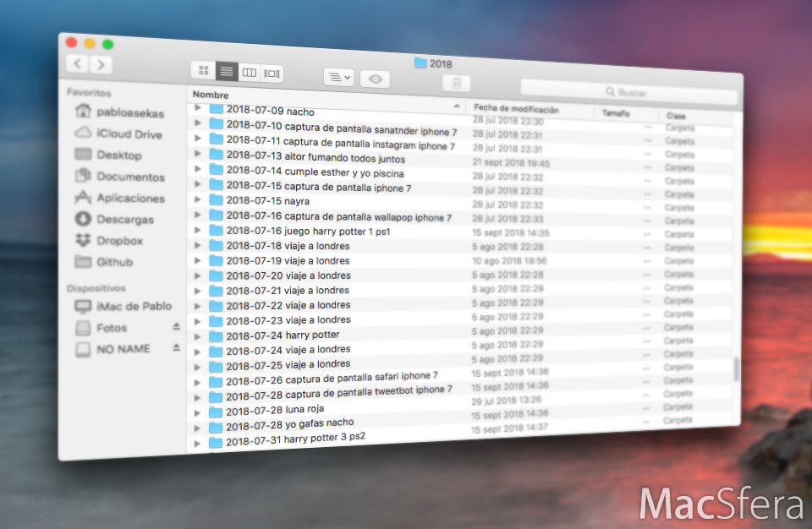This screenshot has height=529, width=812.
Task: Sort by Clase column header
Action: [676, 116]
